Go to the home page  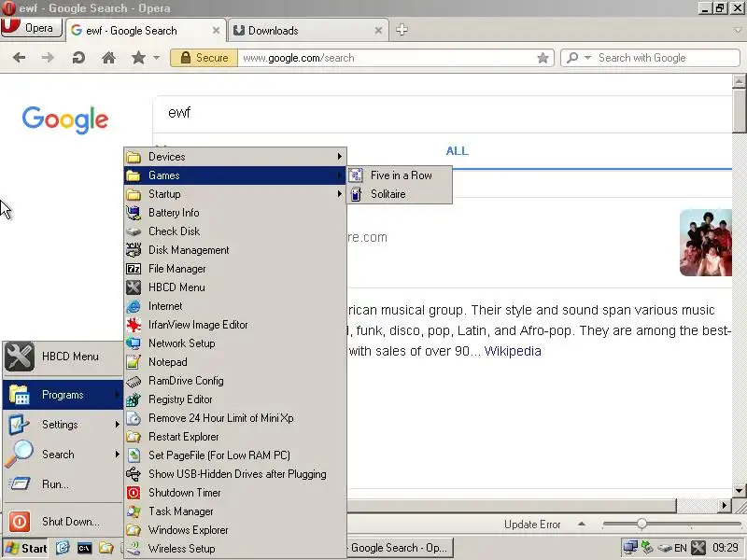point(108,58)
